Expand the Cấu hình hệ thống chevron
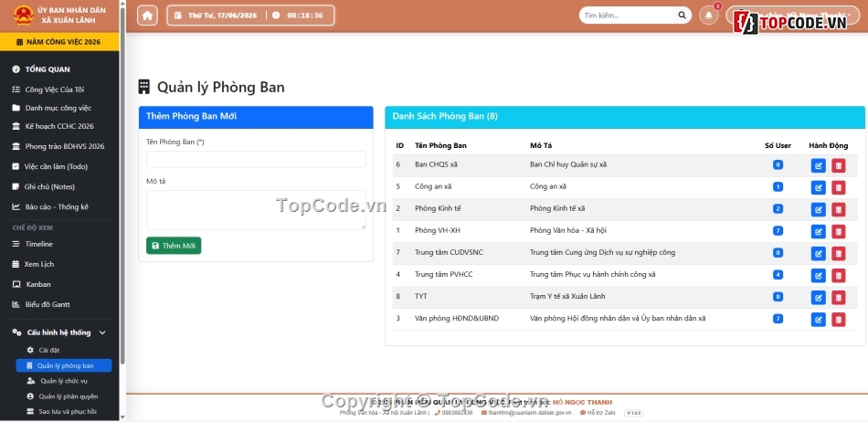The height and width of the screenshot is (422, 868). coord(102,332)
